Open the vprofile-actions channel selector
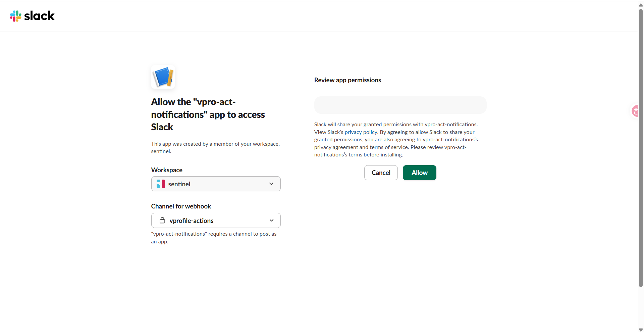Screen dimensions: 644x332 pyautogui.click(x=216, y=221)
